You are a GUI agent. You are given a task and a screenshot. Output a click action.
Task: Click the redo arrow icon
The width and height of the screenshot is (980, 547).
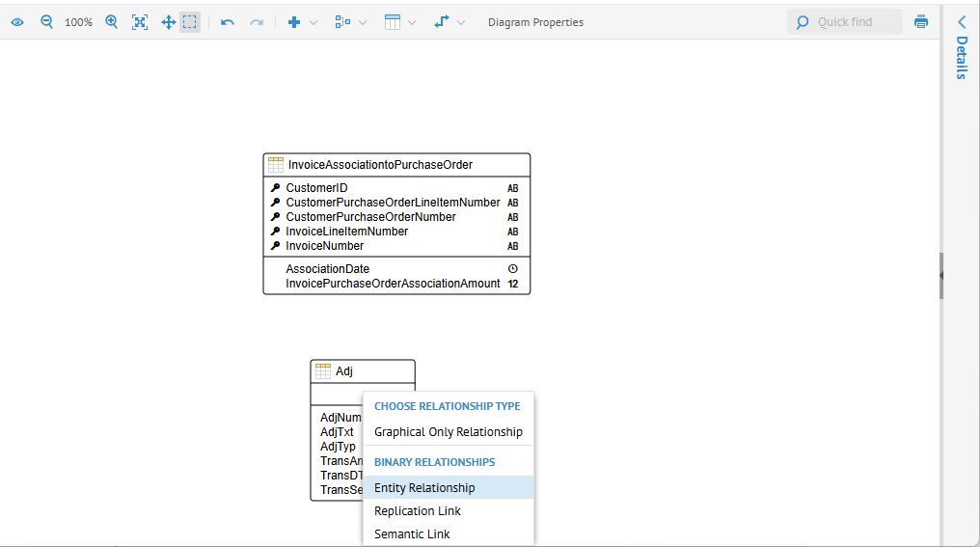click(257, 22)
